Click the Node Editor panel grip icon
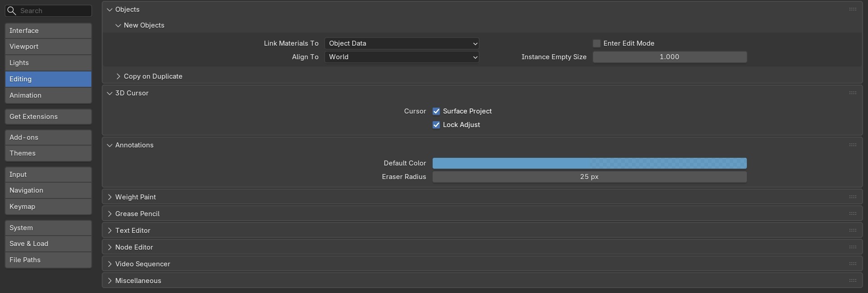The width and height of the screenshot is (868, 293). pos(853,247)
